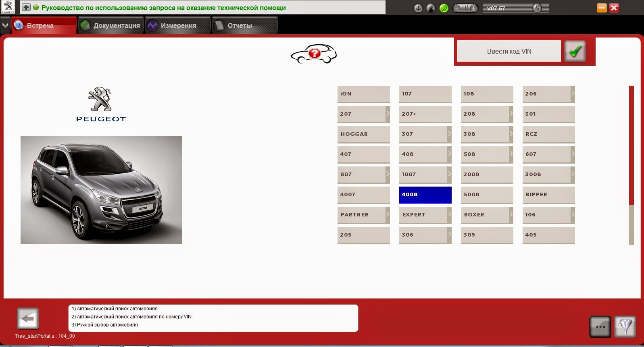This screenshot has height=347, width=644.
Task: Click the car with question mark icon
Action: pyautogui.click(x=314, y=54)
